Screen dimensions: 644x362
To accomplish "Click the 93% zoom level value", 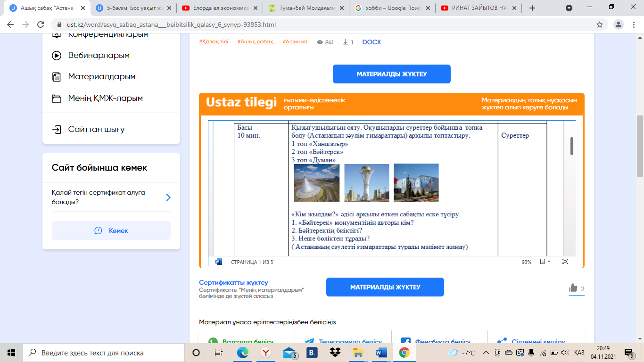I will coord(527,262).
